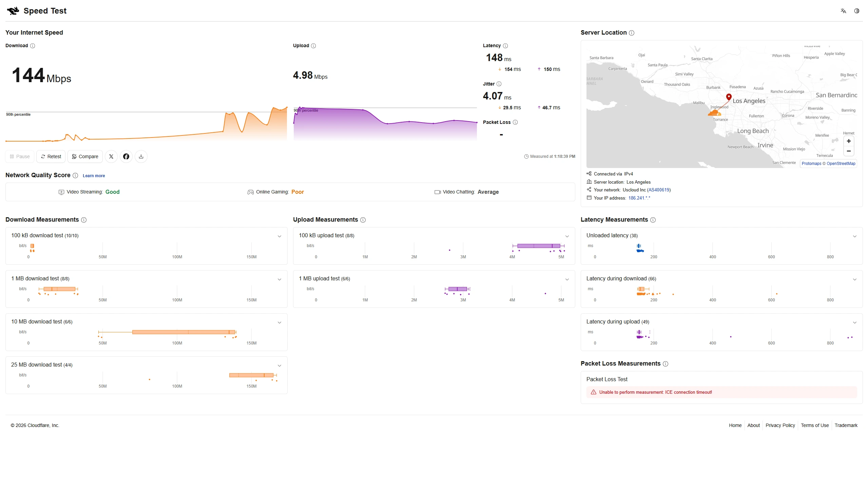
Task: Click the info icon beside Jitter
Action: 499,84
